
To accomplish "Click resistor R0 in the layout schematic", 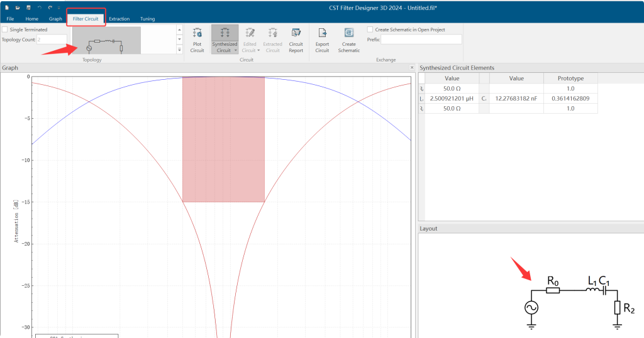I will [x=553, y=290].
